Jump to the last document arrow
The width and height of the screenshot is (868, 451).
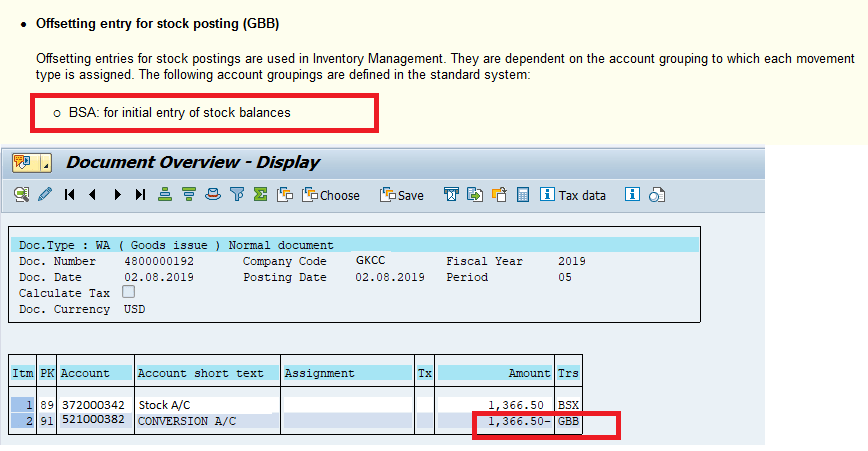(x=140, y=195)
